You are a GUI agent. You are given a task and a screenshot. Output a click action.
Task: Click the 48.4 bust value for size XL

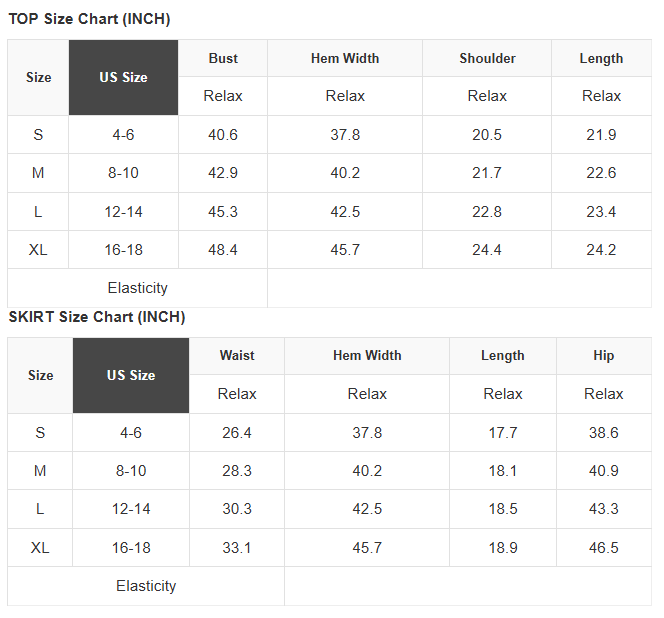click(223, 250)
